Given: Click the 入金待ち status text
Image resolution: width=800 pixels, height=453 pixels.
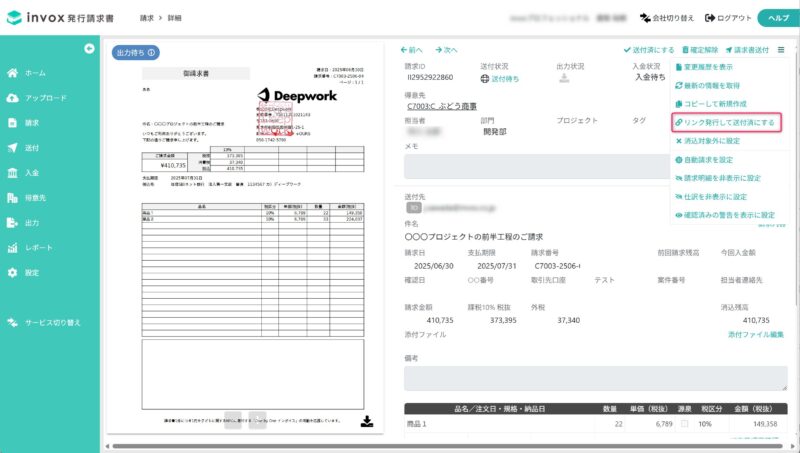Looking at the screenshot, I should click(x=650, y=77).
